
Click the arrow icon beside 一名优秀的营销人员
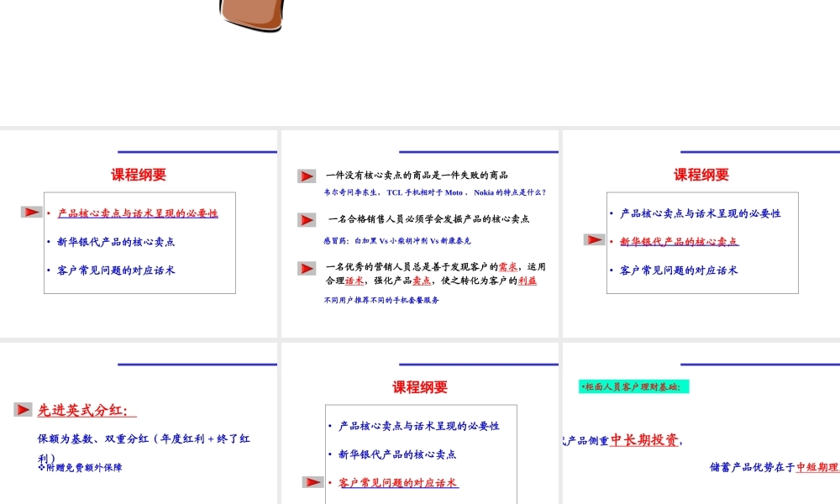[307, 268]
